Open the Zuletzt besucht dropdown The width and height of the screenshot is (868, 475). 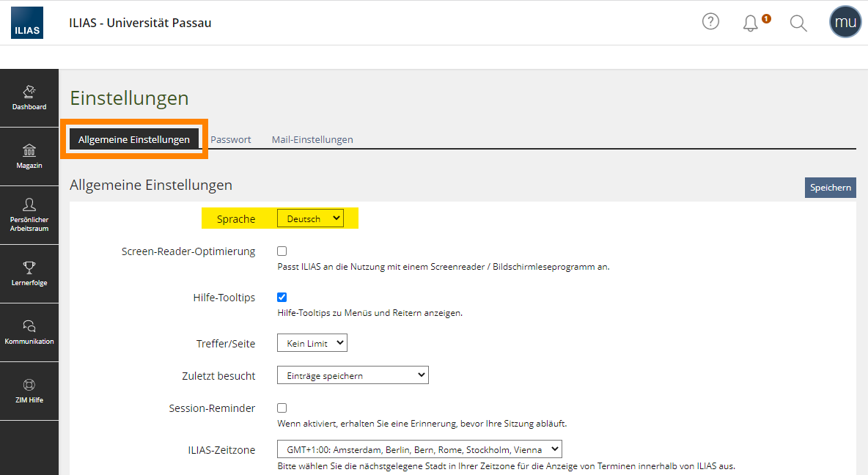pyautogui.click(x=353, y=375)
